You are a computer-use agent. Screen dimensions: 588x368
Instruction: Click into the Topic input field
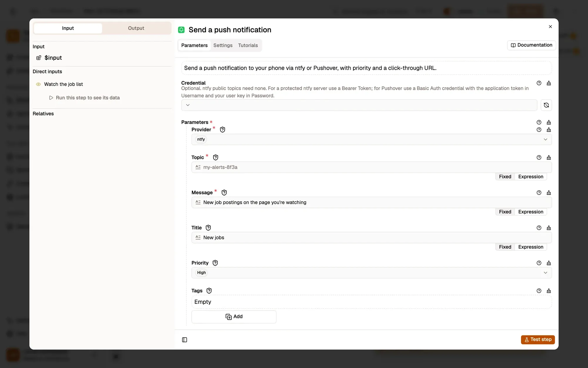(x=372, y=167)
